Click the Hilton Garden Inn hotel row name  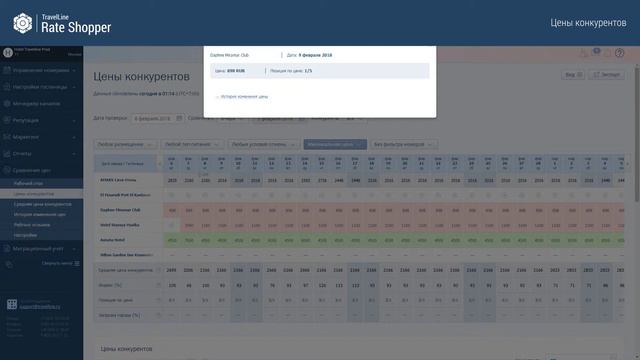[x=126, y=255]
